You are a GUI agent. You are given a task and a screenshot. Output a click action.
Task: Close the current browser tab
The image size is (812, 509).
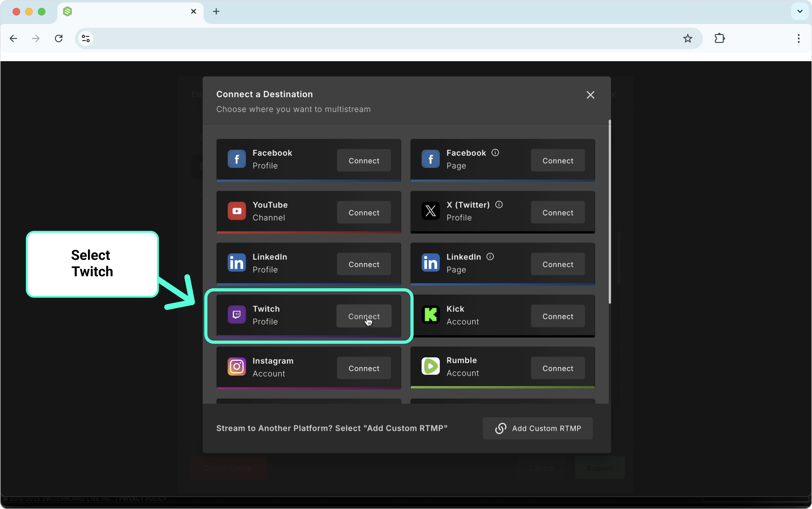pyautogui.click(x=194, y=11)
